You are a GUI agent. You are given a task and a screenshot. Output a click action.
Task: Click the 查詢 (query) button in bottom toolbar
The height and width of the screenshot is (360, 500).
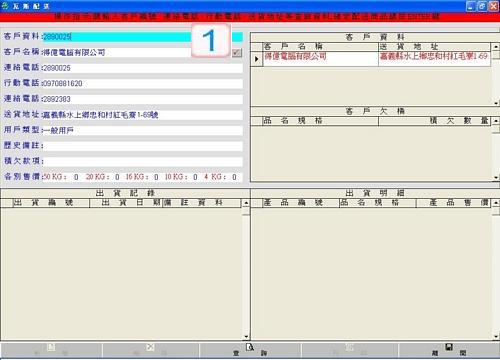[250, 350]
